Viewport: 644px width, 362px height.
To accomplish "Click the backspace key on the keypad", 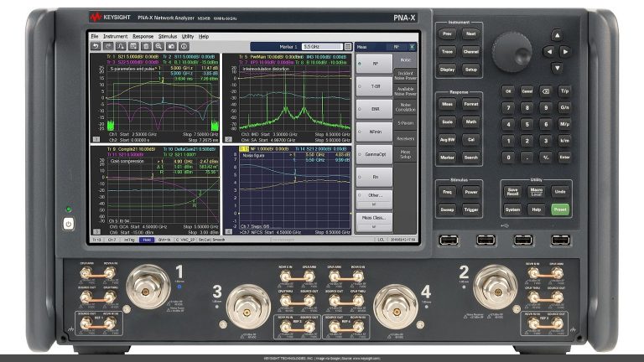I will (x=546, y=91).
